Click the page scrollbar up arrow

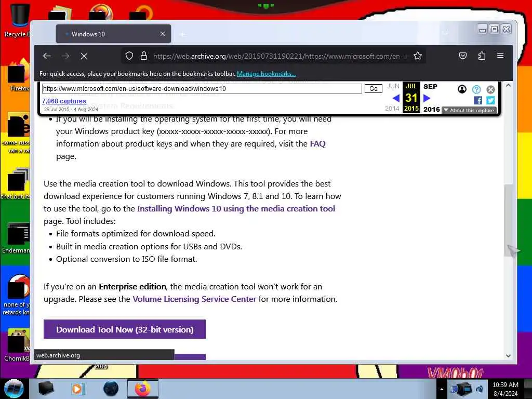point(508,86)
